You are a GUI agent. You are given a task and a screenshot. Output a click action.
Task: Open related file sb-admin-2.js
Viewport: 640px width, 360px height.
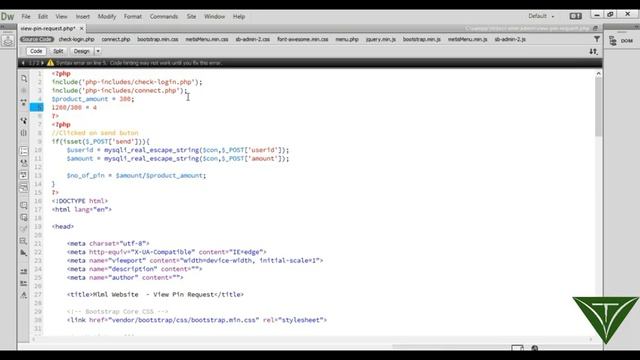tap(510, 39)
